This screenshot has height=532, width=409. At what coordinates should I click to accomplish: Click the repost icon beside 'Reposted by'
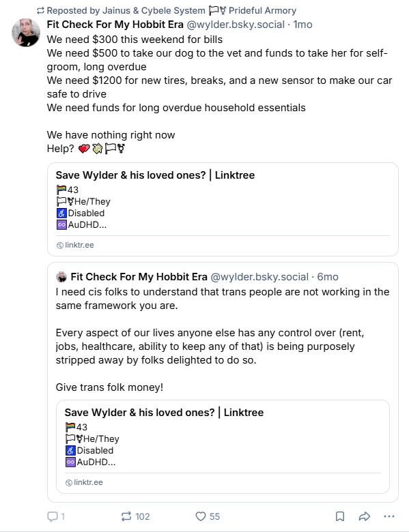point(40,11)
